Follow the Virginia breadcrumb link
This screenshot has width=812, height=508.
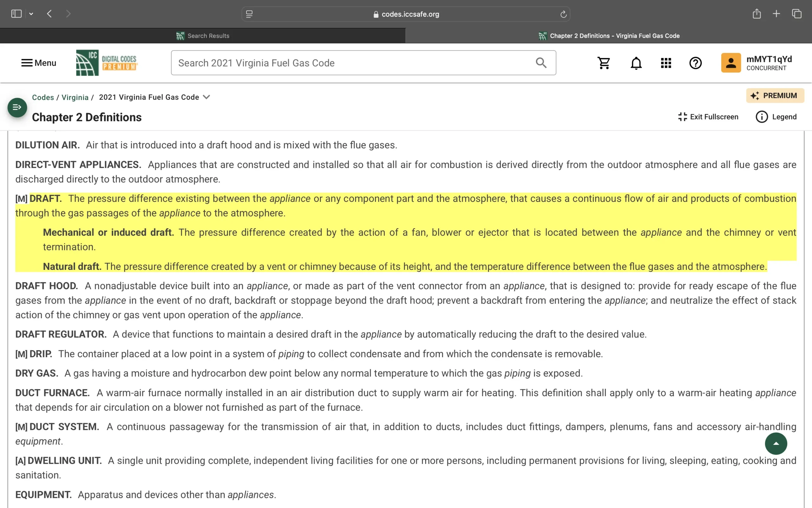(x=75, y=97)
